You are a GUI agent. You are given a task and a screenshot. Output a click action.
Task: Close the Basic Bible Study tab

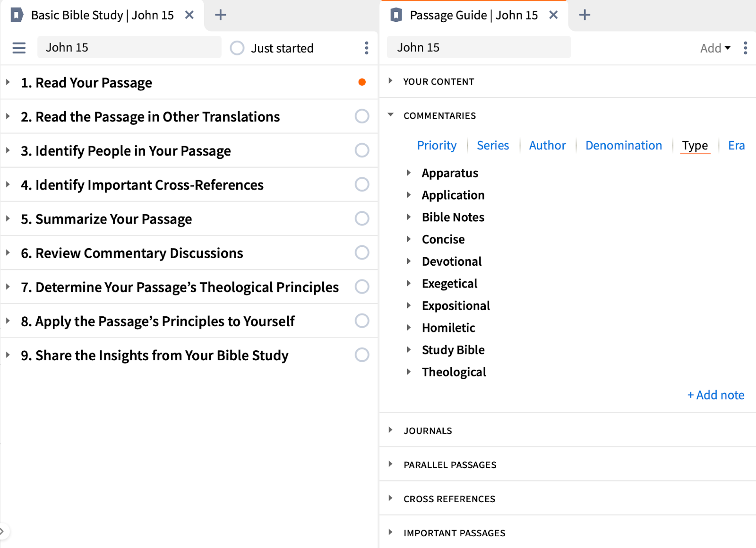189,15
